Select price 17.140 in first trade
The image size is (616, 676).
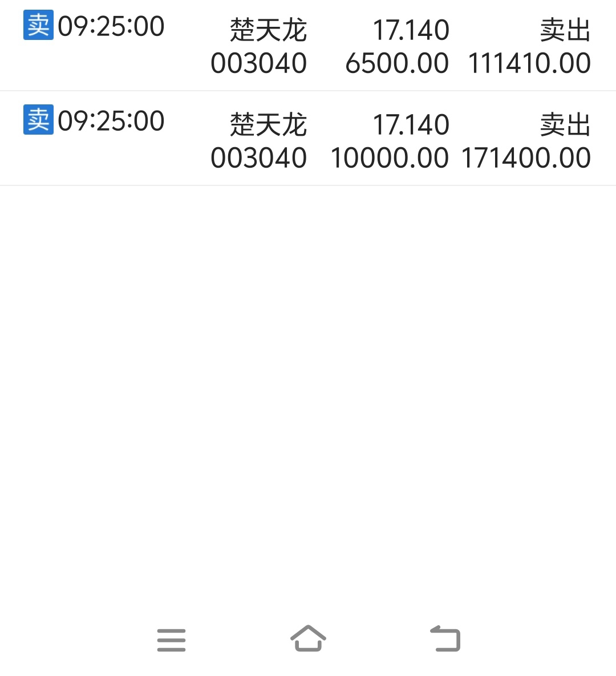(411, 30)
